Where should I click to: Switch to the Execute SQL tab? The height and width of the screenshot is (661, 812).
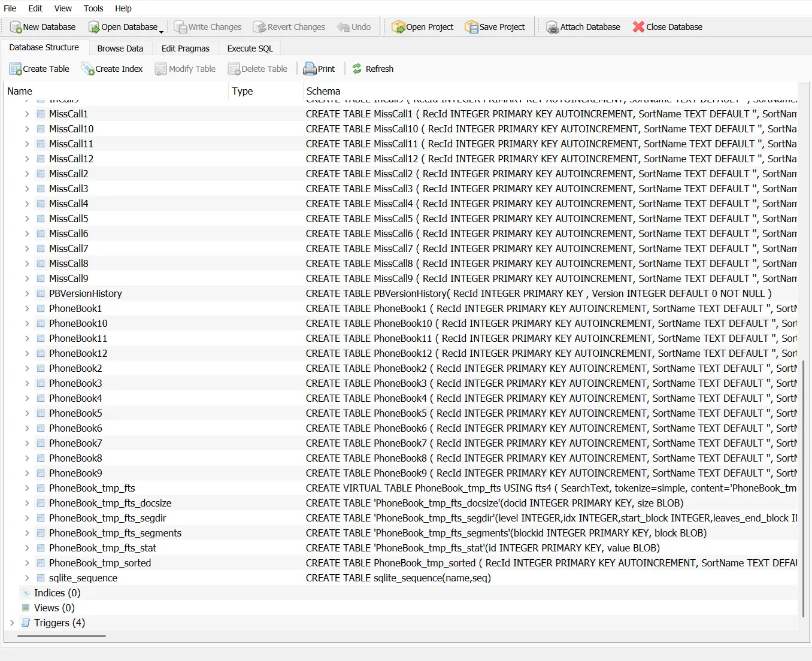coord(250,48)
